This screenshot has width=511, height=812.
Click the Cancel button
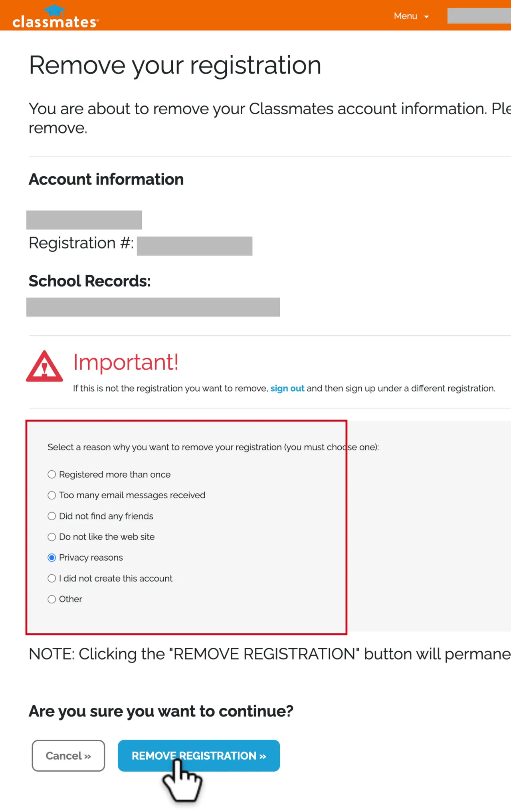coord(68,756)
